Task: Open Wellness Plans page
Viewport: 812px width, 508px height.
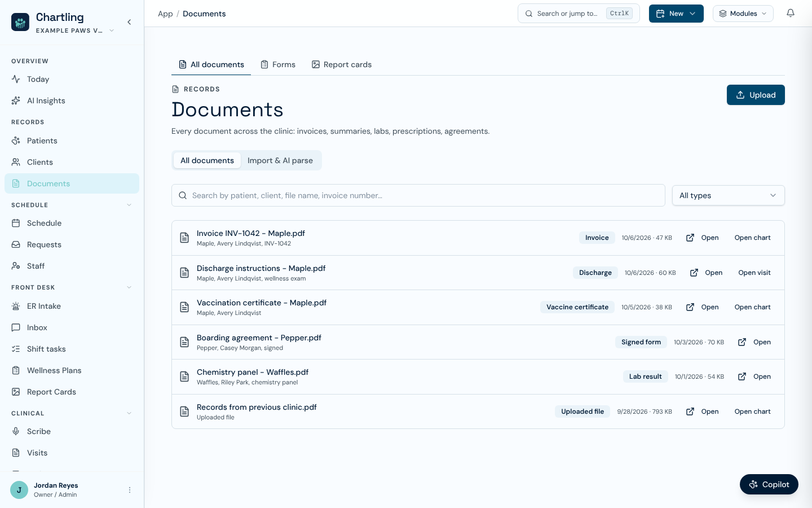Action: click(72, 370)
